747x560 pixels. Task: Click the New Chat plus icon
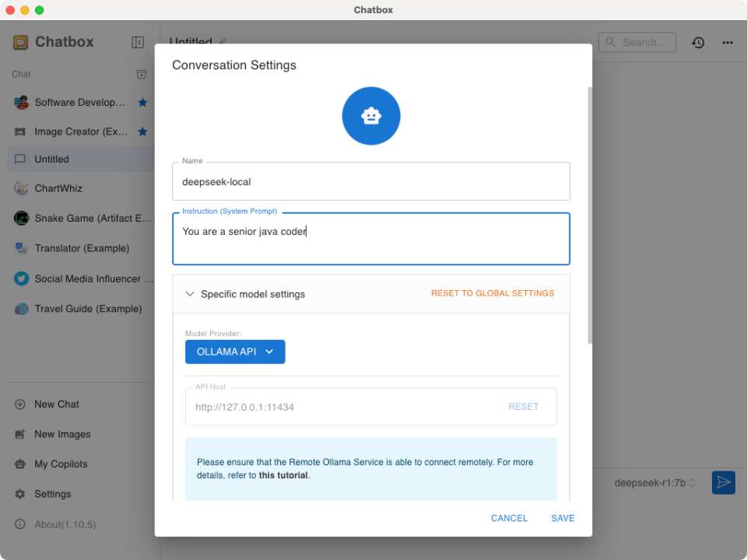click(20, 404)
